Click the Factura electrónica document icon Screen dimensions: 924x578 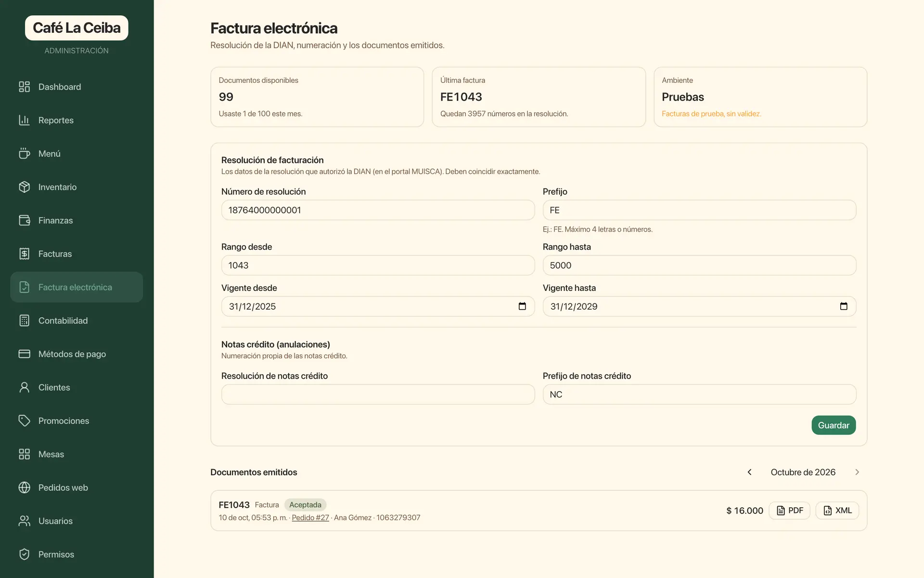[24, 287]
